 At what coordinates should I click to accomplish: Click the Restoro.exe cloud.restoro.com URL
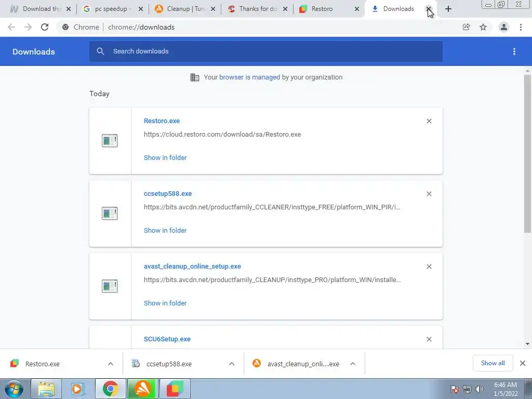(x=222, y=135)
